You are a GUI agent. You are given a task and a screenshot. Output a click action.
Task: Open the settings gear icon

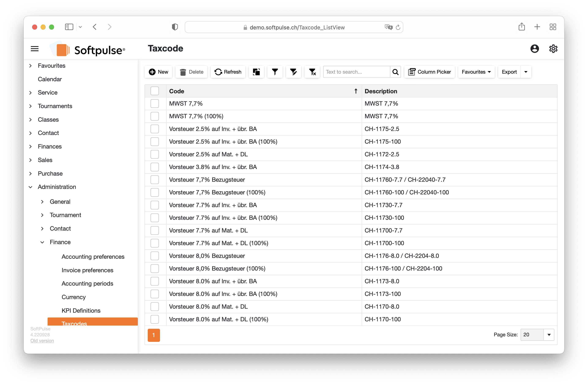point(553,49)
